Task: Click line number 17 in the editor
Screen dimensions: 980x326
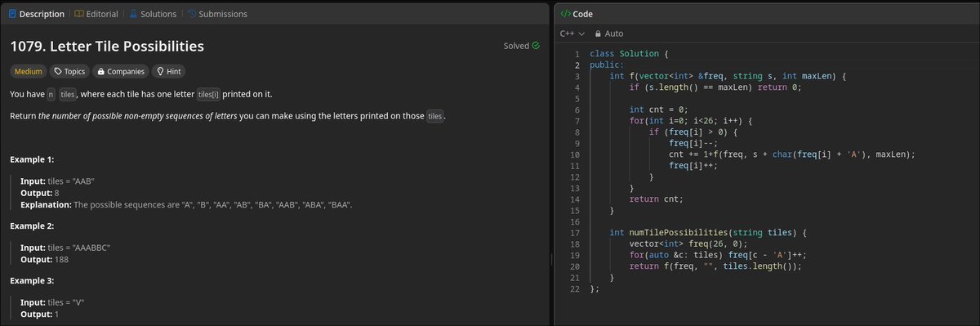Action: click(x=574, y=233)
